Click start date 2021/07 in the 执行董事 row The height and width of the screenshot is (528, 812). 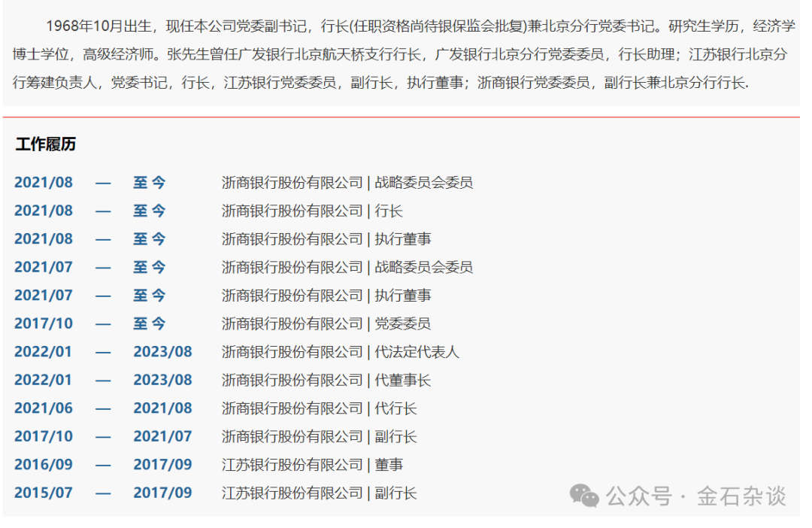pos(44,296)
